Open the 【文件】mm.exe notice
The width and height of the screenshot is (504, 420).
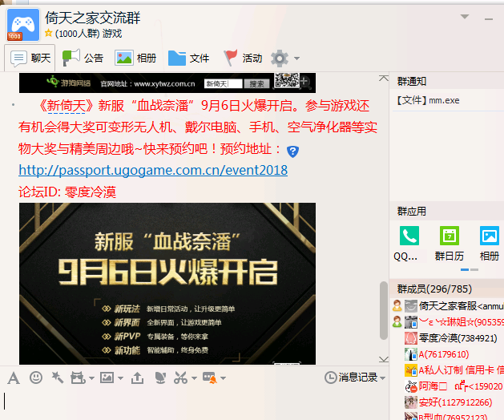pyautogui.click(x=429, y=101)
